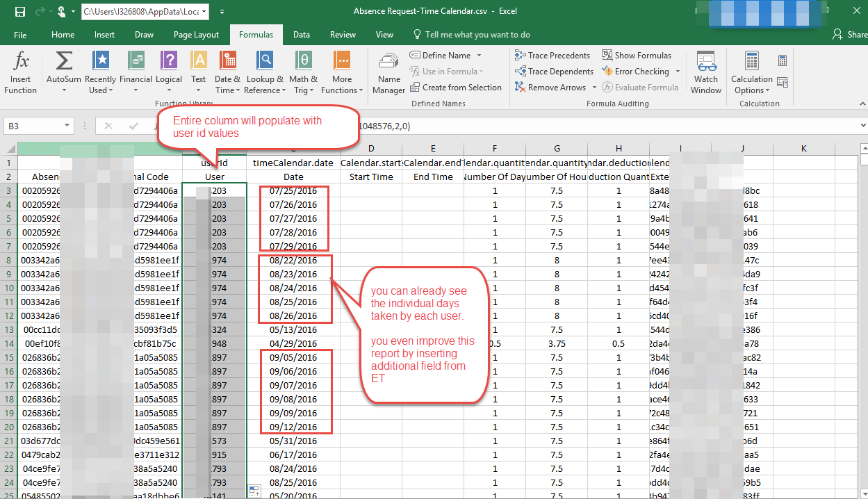Open the Text functions menu
Screen dimensions: 868x499
pos(199,73)
